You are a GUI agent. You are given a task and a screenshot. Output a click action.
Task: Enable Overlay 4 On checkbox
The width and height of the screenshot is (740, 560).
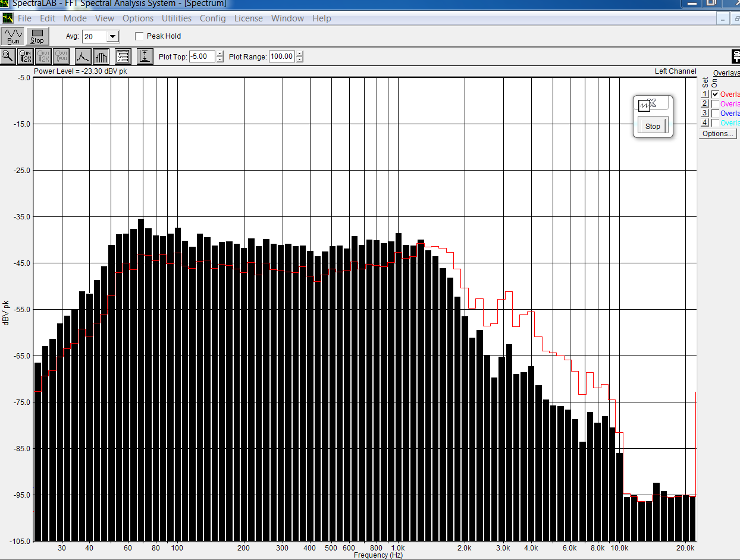tap(715, 123)
